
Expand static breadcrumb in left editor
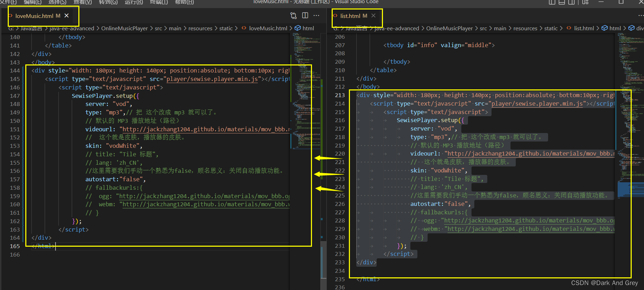point(226,28)
